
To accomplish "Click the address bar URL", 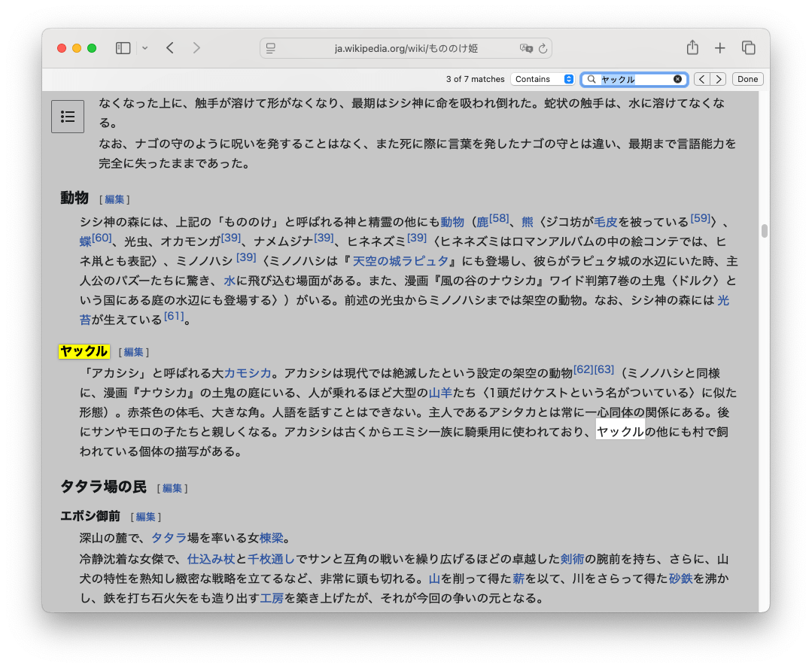I will (406, 48).
